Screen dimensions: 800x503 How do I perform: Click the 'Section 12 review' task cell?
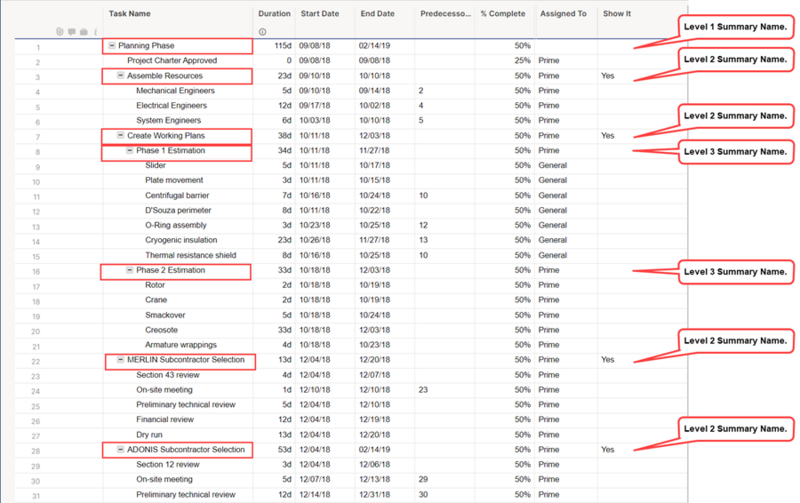click(168, 464)
